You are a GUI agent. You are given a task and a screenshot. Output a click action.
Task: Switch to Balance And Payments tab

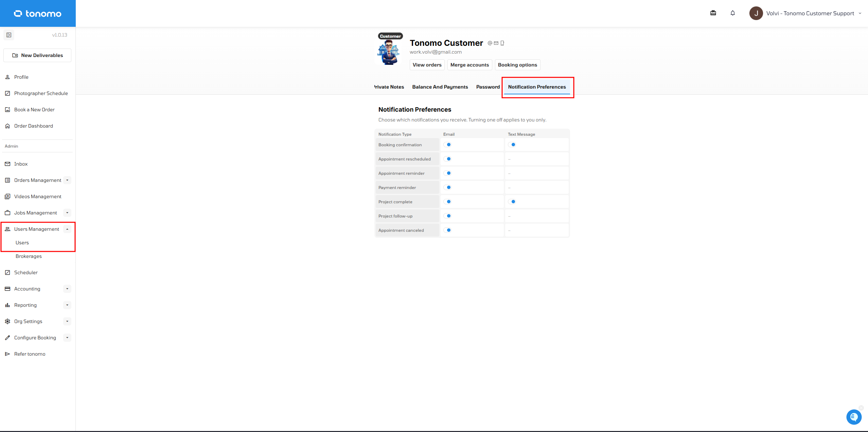pos(440,87)
